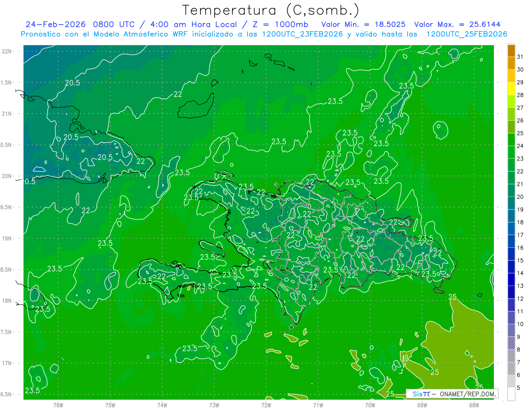Click the "Sis" logo text in the credit box
The image size is (532, 411).
pos(417,394)
